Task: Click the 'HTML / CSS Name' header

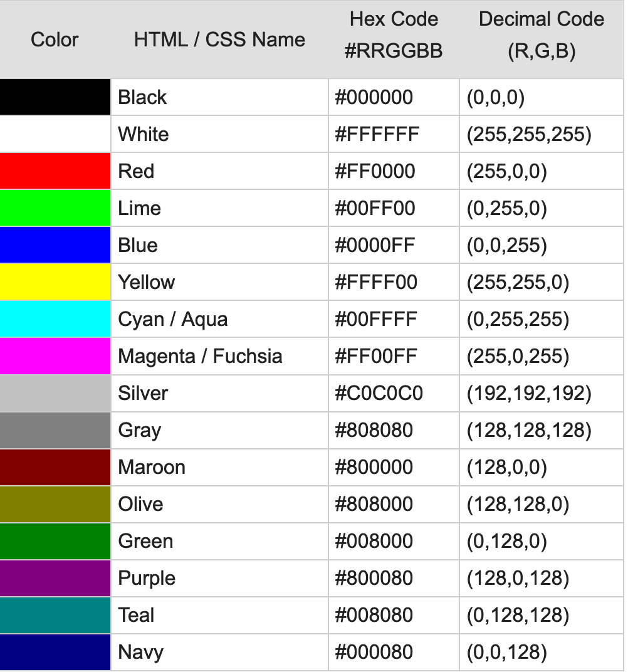Action: 219,39
